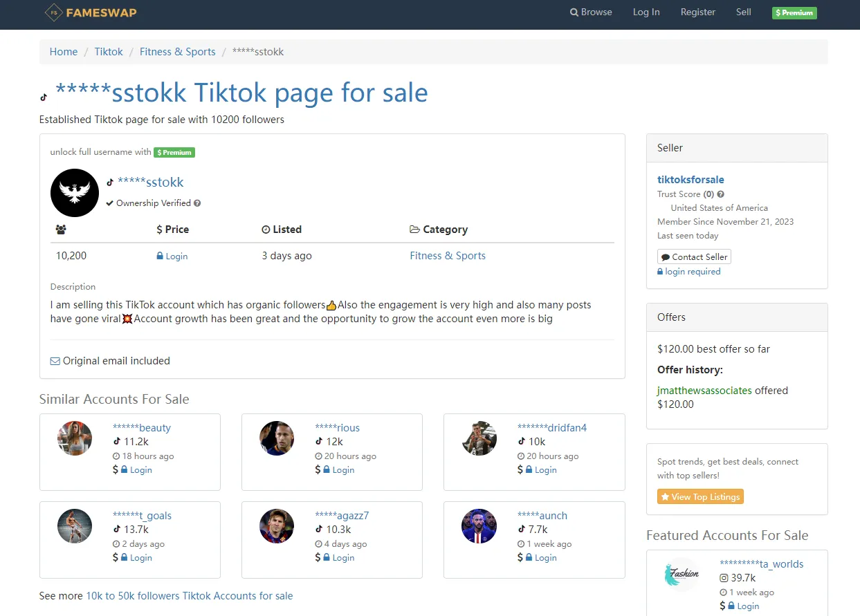Open ******t_goals similar account listing

point(143,516)
